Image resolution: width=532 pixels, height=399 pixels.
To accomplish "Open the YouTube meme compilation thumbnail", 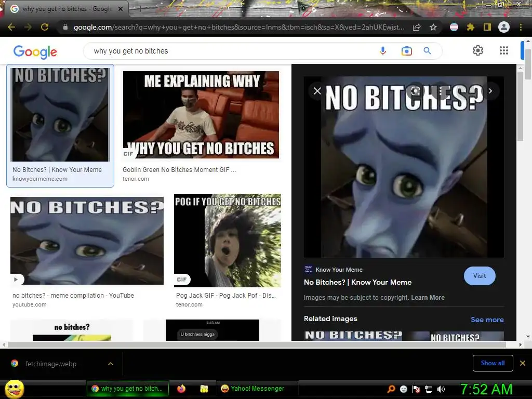I will [87, 241].
